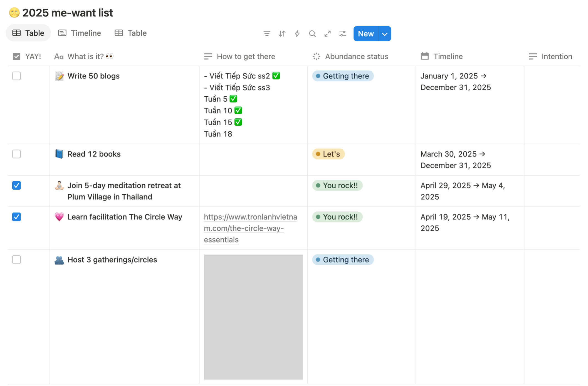This screenshot has height=386, width=588.
Task: Click the Getting there tag on Write 50 blogs
Action: click(343, 76)
